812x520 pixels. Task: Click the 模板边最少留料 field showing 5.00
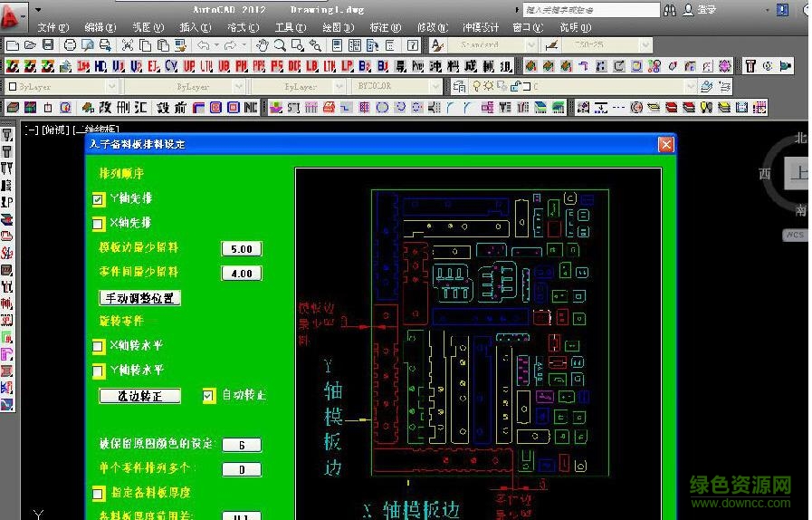242,249
